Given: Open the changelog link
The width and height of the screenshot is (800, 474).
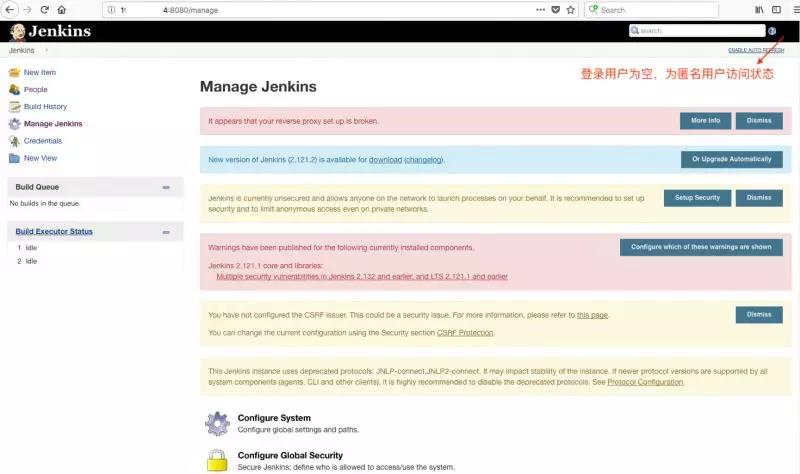Looking at the screenshot, I should 423,160.
